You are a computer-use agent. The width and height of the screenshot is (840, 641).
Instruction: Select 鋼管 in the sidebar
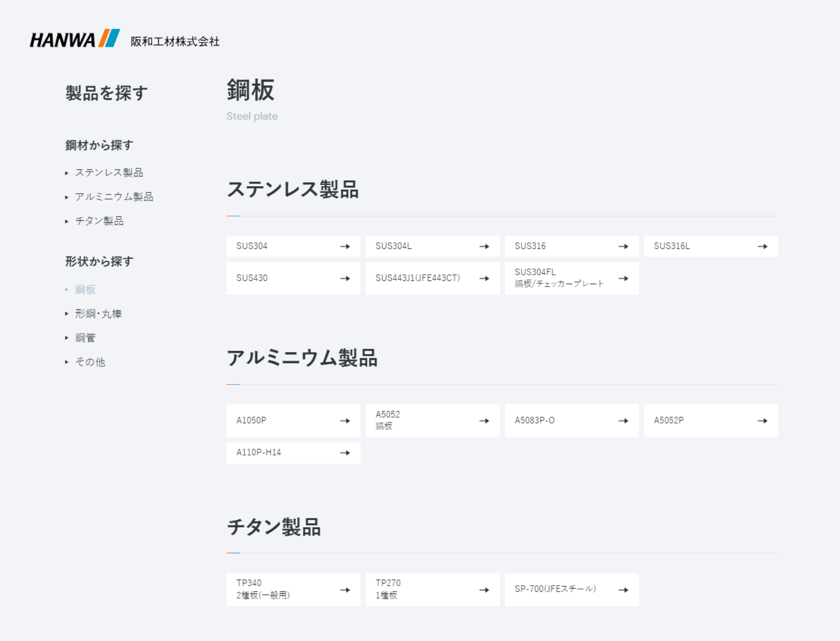pyautogui.click(x=85, y=338)
